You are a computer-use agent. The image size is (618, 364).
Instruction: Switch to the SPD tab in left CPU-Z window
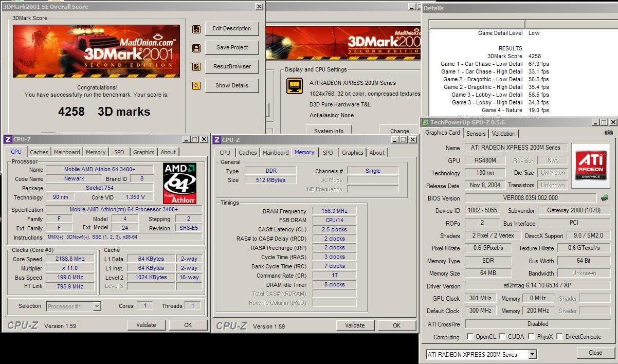[119, 152]
